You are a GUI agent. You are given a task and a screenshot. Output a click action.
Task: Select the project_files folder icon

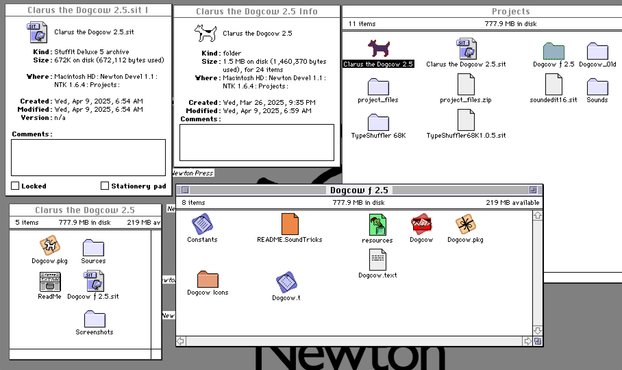[x=378, y=87]
